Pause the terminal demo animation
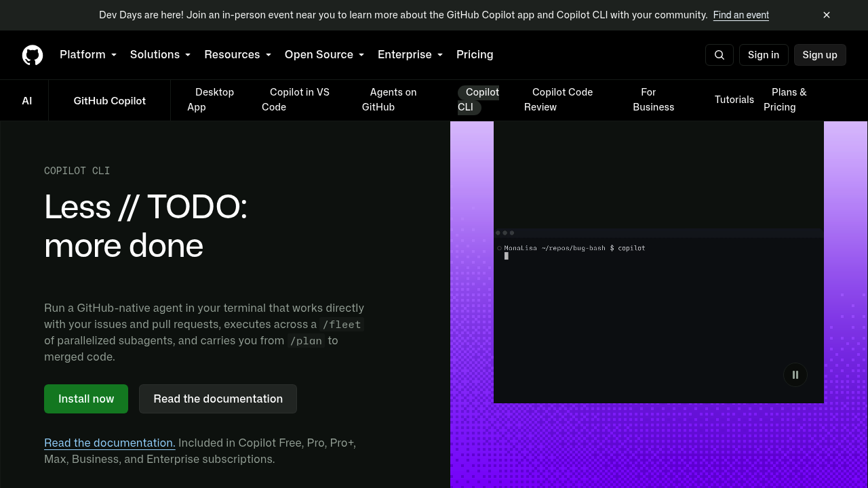This screenshot has width=868, height=488. pos(795,375)
